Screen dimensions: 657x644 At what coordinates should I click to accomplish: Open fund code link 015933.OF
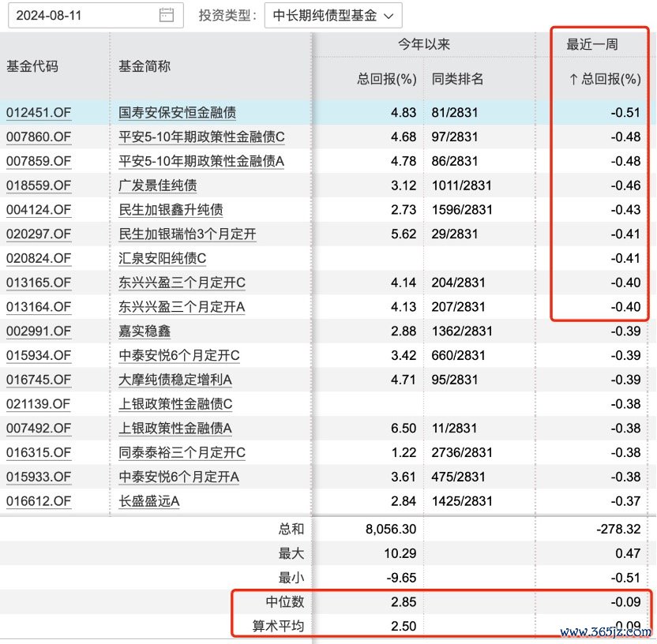click(x=39, y=477)
